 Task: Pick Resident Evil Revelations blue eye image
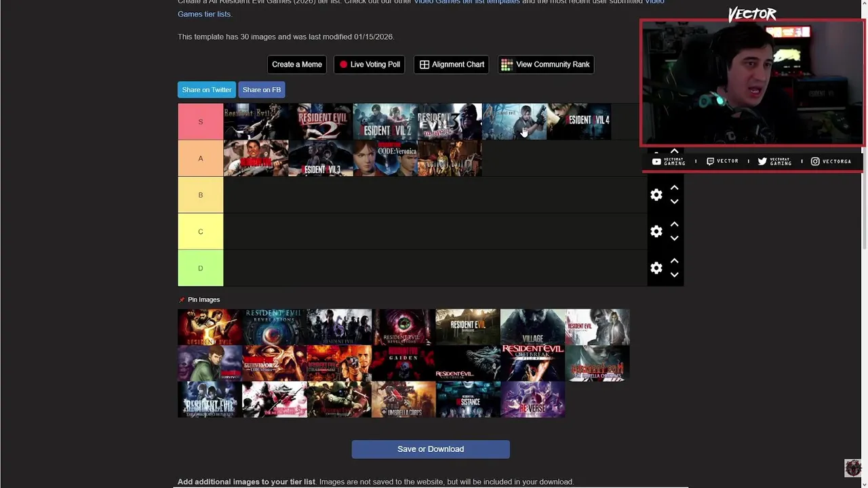coord(274,327)
